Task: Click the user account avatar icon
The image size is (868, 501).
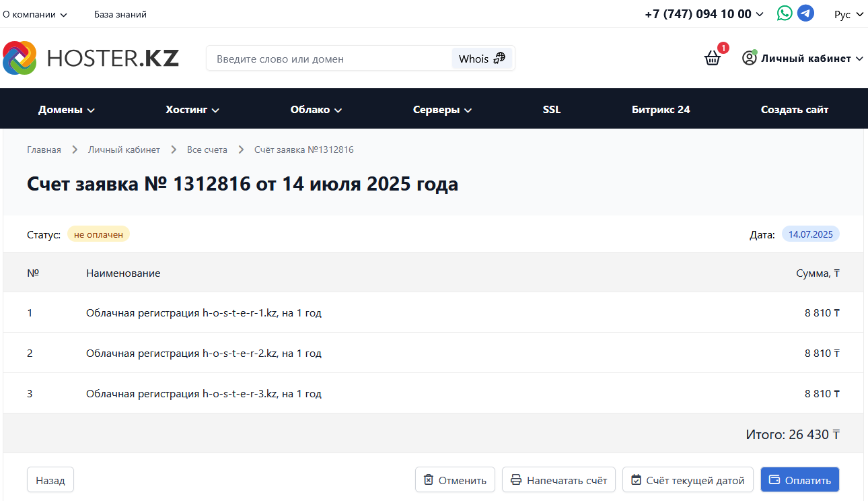Action: (x=749, y=59)
